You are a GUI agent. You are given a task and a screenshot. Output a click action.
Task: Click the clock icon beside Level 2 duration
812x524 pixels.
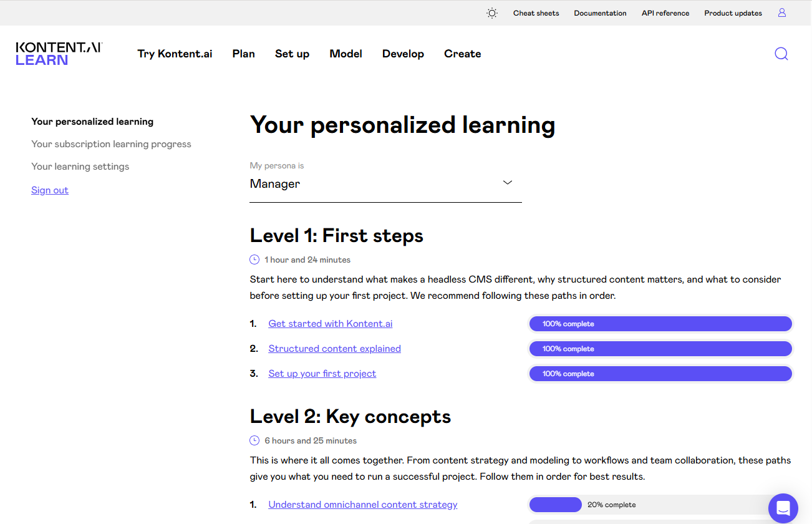254,440
